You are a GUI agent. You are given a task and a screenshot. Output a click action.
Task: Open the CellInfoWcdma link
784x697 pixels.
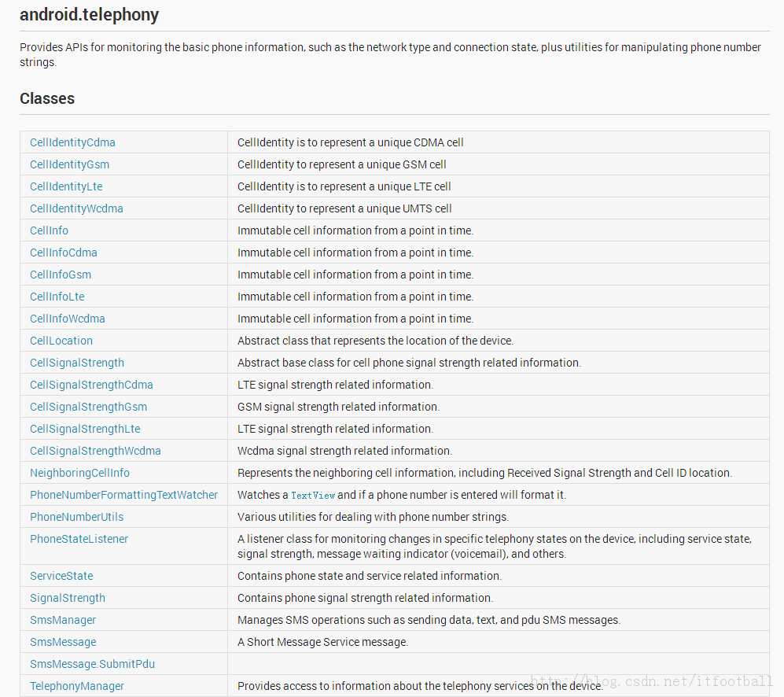tap(68, 319)
